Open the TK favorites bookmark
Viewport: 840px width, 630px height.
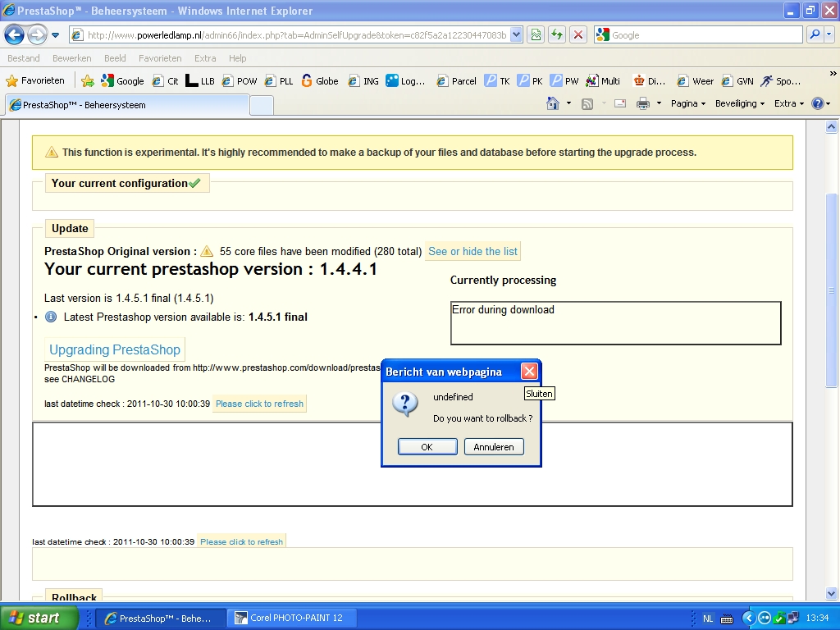pyautogui.click(x=497, y=81)
